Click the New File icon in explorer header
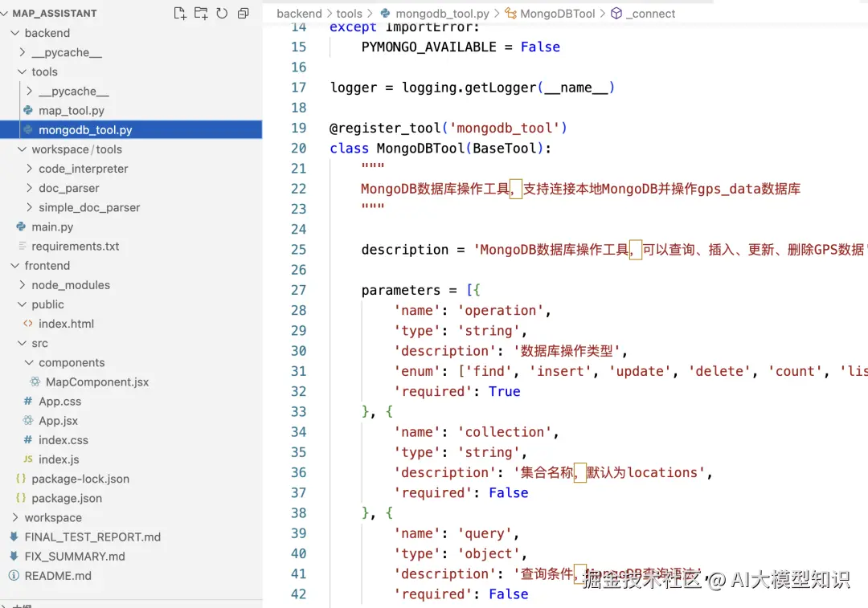868x608 pixels. point(180,14)
